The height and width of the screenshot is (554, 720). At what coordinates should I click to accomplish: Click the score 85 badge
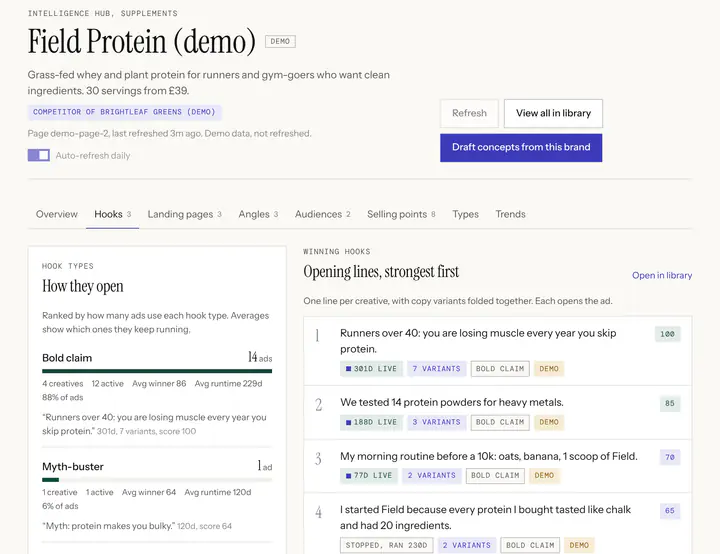[x=669, y=403]
